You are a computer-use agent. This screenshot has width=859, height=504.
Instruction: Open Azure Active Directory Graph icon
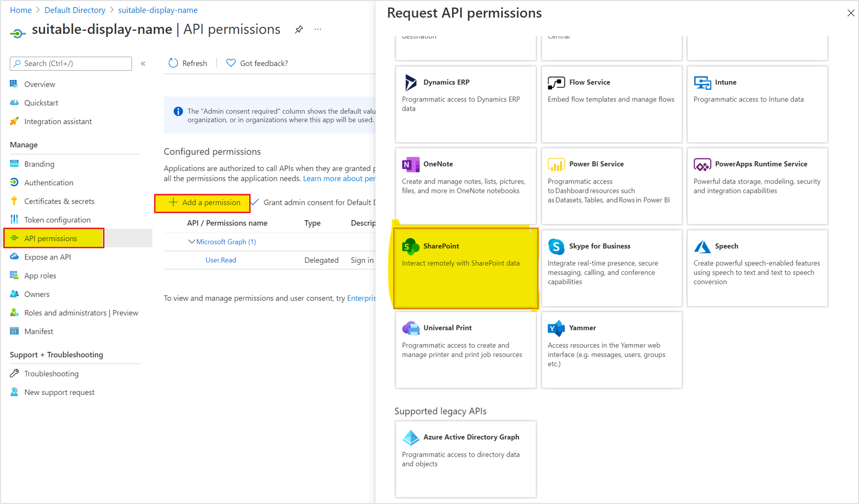(x=411, y=437)
